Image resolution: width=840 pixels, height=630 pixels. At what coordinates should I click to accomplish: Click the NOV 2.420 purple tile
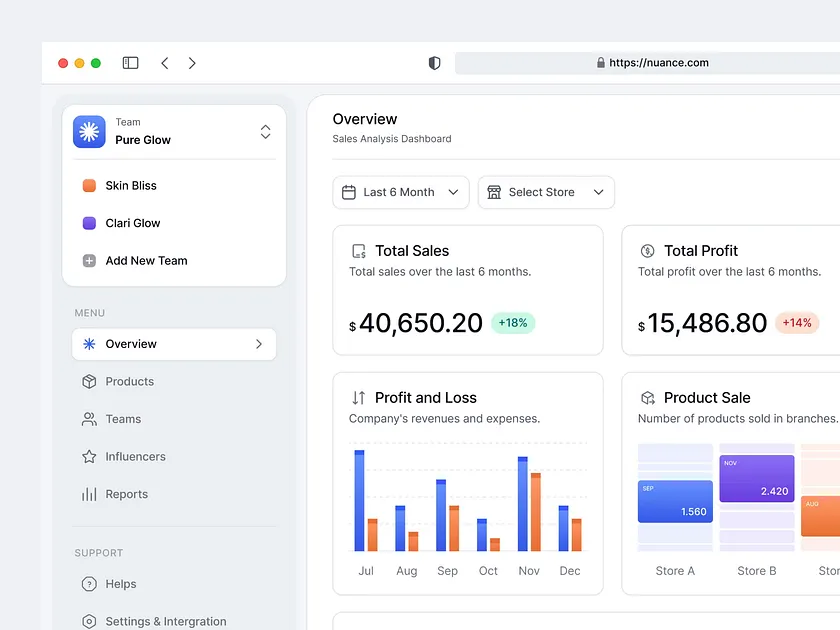(x=756, y=478)
